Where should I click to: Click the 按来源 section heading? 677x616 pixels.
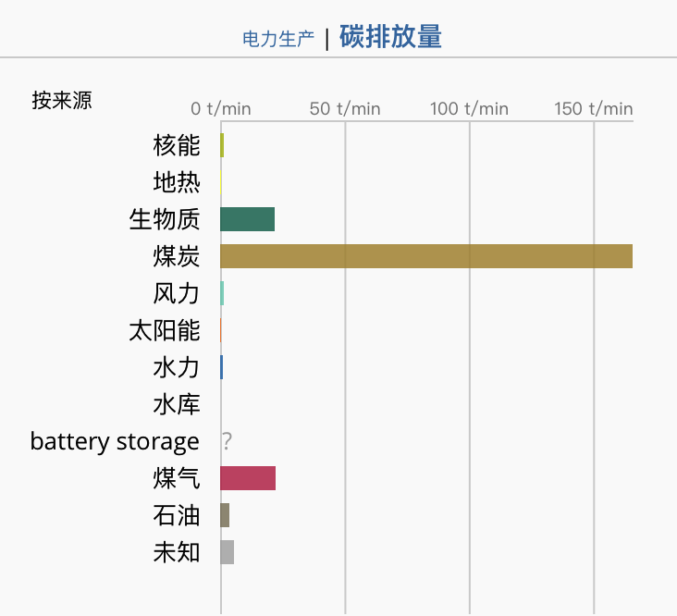coord(62,100)
